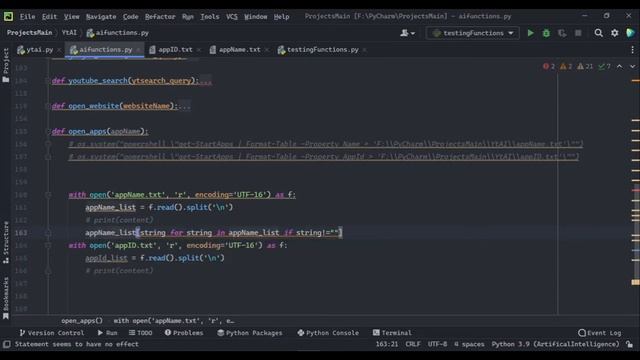Screen dimensions: 640x360
Task: Run the testingFunctions configuration
Action: 530,33
